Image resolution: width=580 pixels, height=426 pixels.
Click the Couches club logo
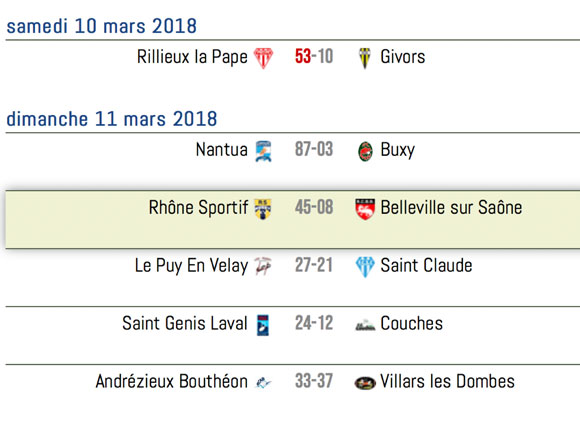pos(365,325)
